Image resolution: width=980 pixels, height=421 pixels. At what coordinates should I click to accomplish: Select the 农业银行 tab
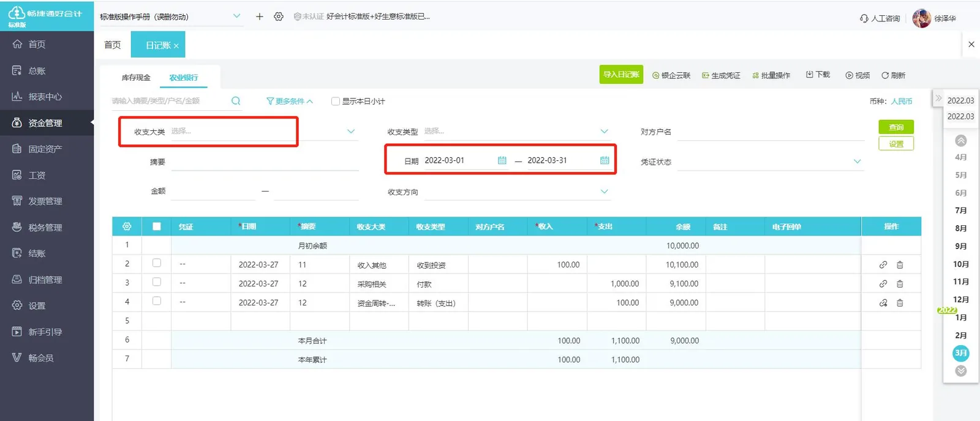coord(184,78)
